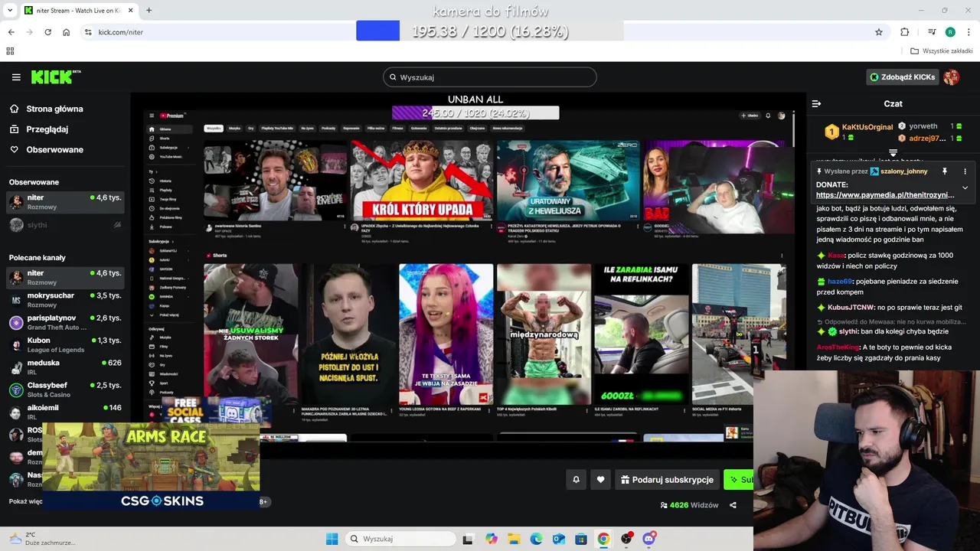Screen dimensions: 980x551
Task: Launch Copilot from taskbar
Action: (492, 539)
